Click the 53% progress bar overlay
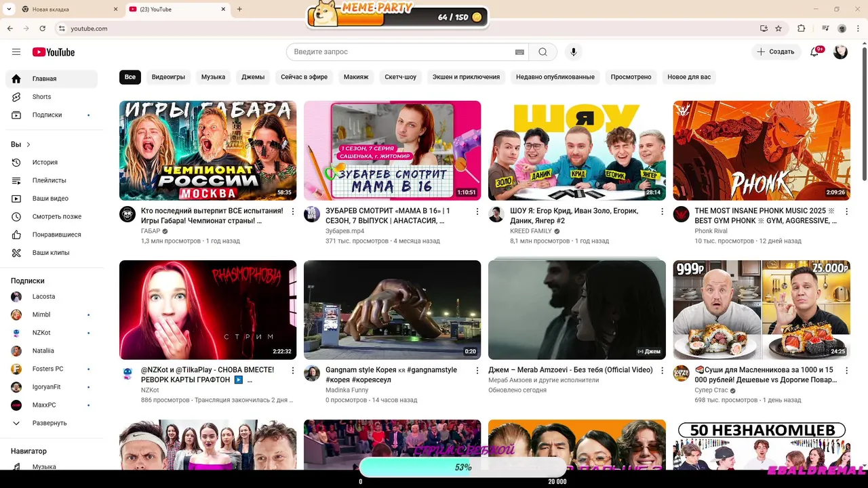This screenshot has height=488, width=868. [x=462, y=467]
